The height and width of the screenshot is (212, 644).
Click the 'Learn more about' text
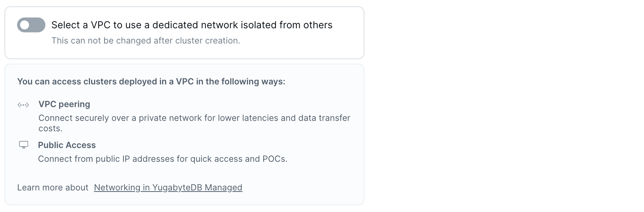tap(53, 187)
